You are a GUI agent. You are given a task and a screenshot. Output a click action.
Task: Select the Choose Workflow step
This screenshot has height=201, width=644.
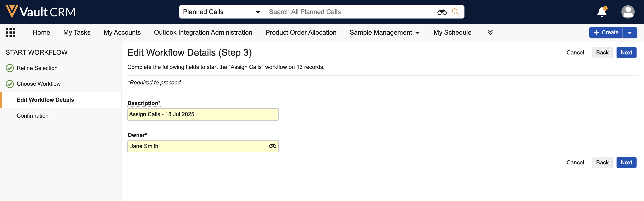click(x=39, y=84)
